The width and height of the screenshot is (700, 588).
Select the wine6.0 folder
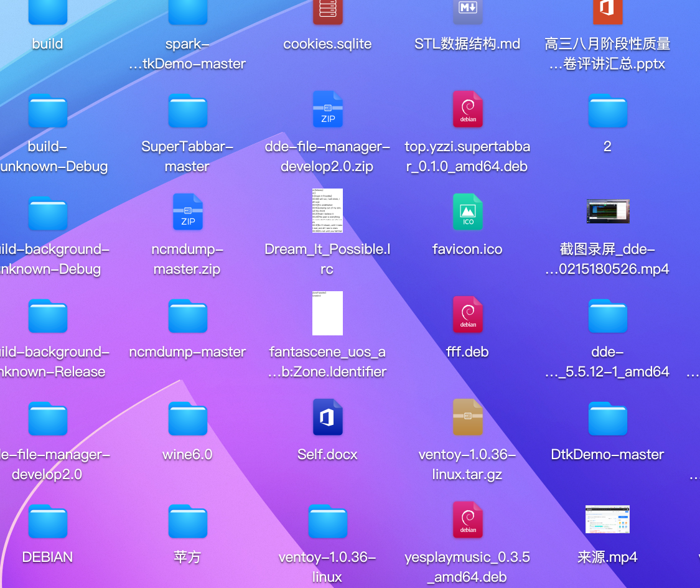(187, 418)
